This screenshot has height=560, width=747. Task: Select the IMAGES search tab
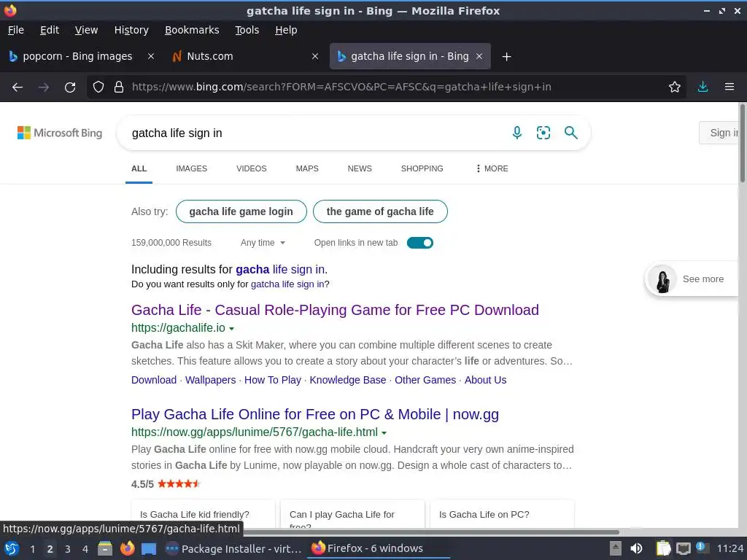(192, 168)
